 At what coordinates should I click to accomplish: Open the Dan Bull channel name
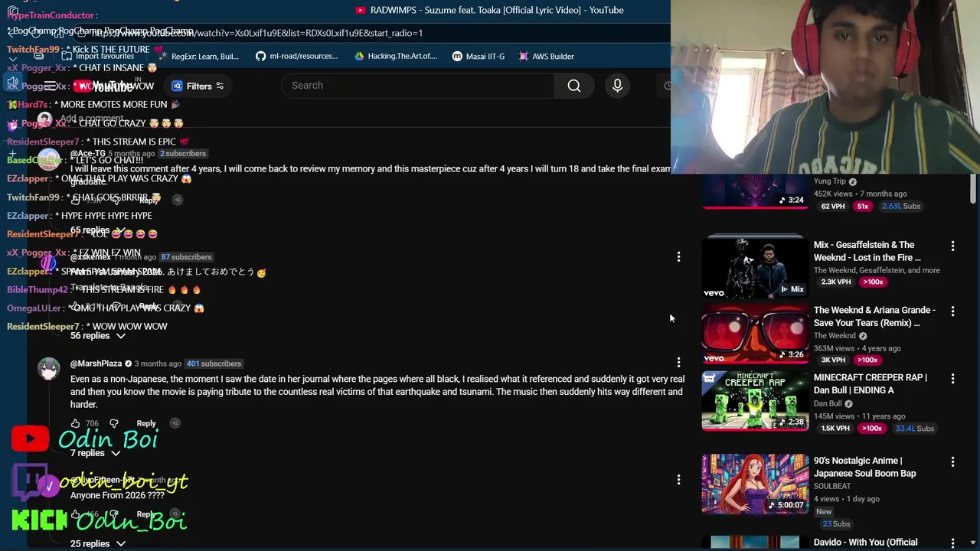click(828, 403)
